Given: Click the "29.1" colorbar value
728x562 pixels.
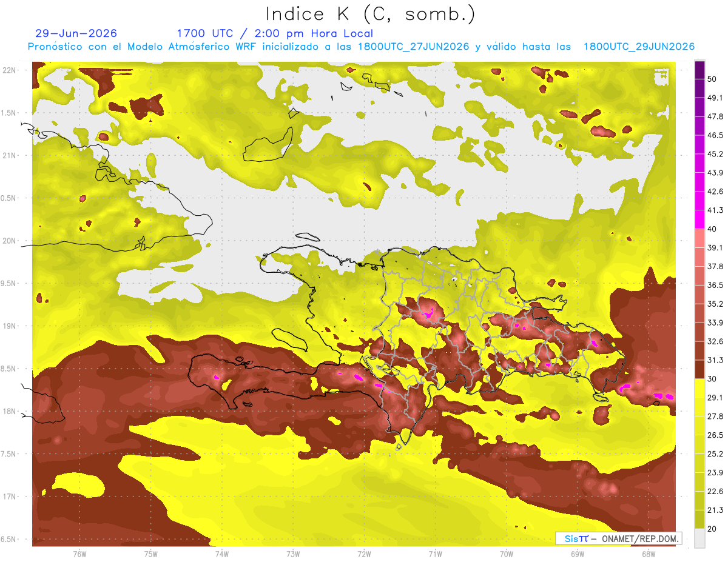Looking at the screenshot, I should pos(715,398).
